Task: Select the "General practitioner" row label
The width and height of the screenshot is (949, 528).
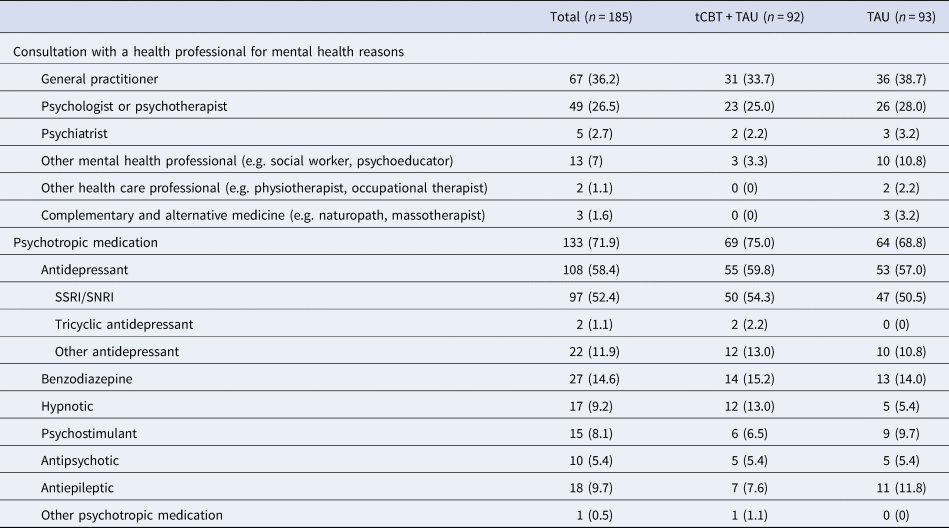Action: pos(100,79)
